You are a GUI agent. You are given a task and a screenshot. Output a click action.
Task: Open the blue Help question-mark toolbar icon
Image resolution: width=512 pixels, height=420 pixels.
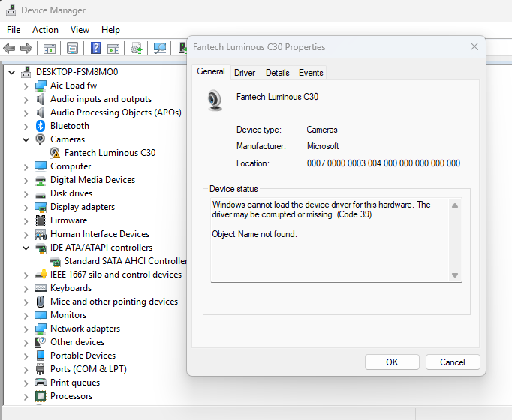[x=95, y=48]
